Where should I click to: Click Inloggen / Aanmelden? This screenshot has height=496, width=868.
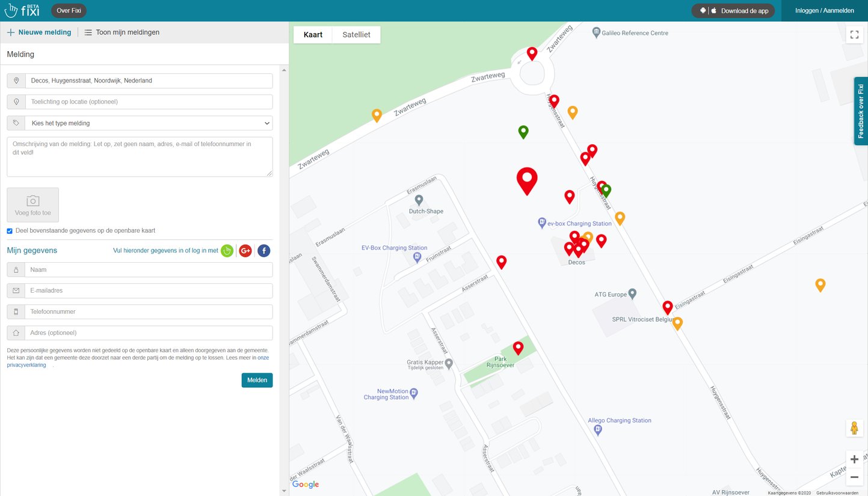point(824,11)
